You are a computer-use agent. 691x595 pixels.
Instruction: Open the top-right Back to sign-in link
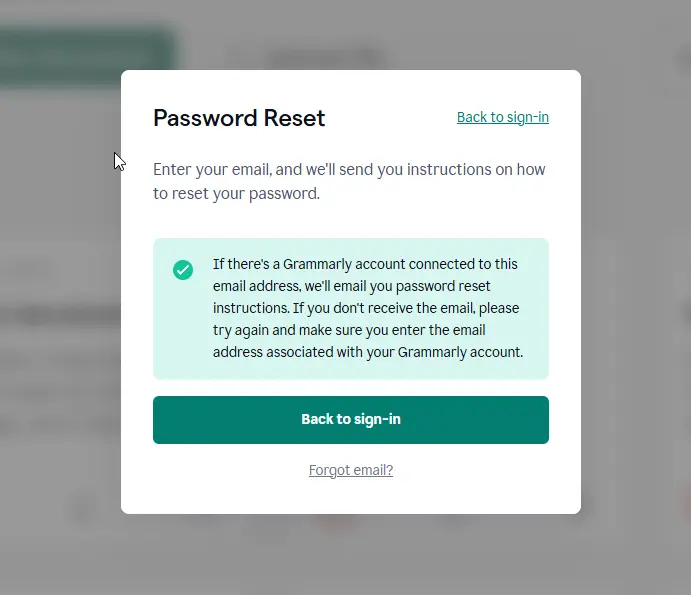pyautogui.click(x=503, y=117)
